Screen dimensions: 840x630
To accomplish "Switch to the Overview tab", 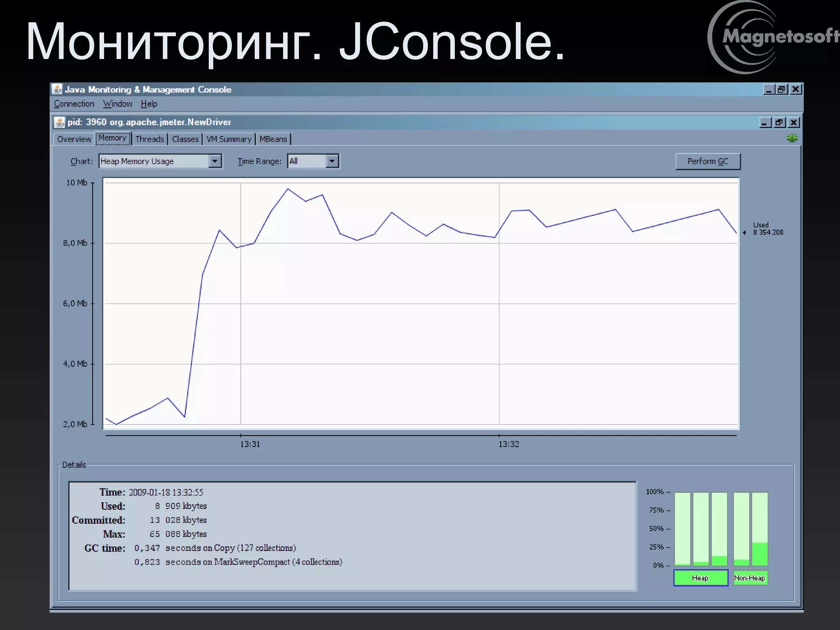I will click(x=74, y=139).
